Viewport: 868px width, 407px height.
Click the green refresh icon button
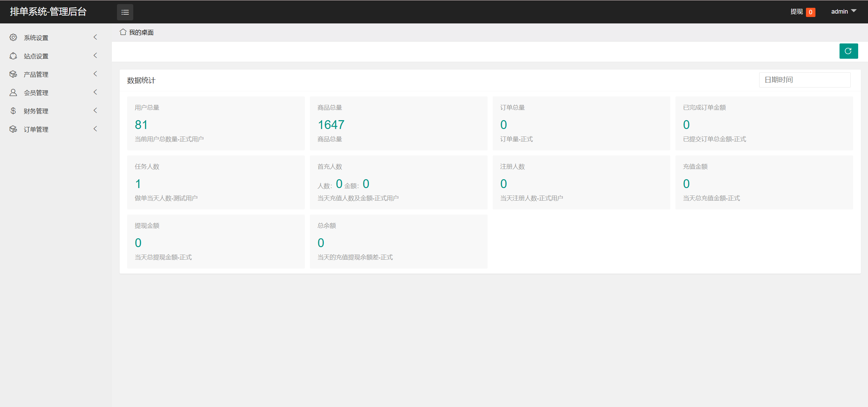(848, 51)
